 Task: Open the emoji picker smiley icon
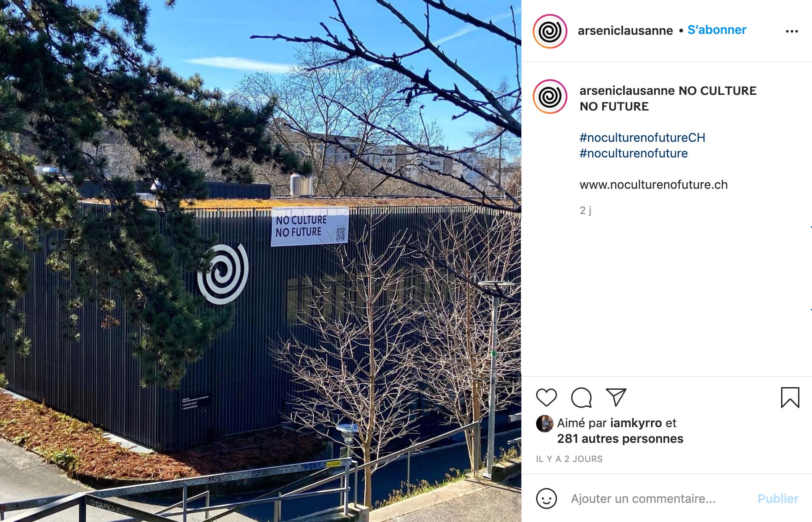[547, 499]
